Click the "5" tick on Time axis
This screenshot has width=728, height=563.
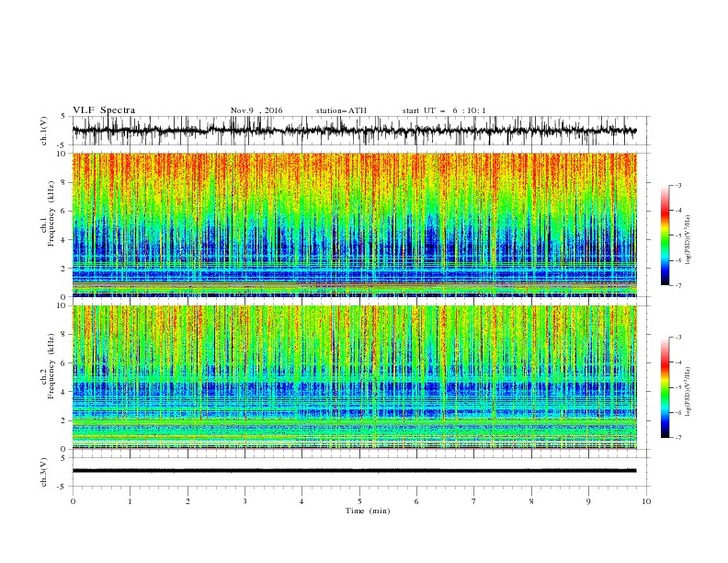point(359,501)
